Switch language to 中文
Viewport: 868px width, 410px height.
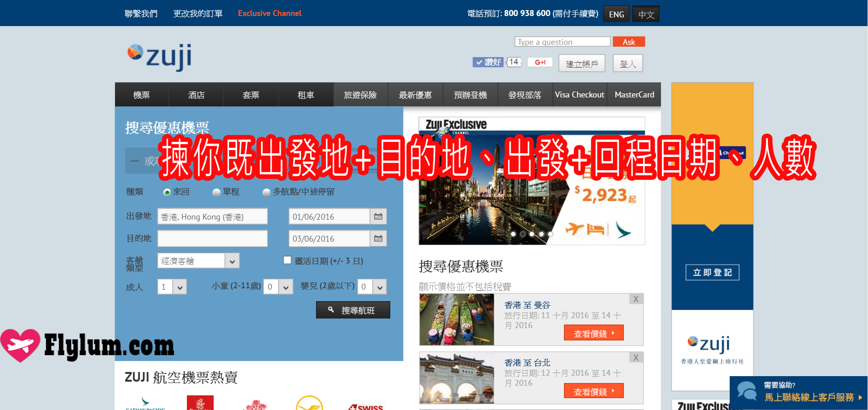point(646,14)
